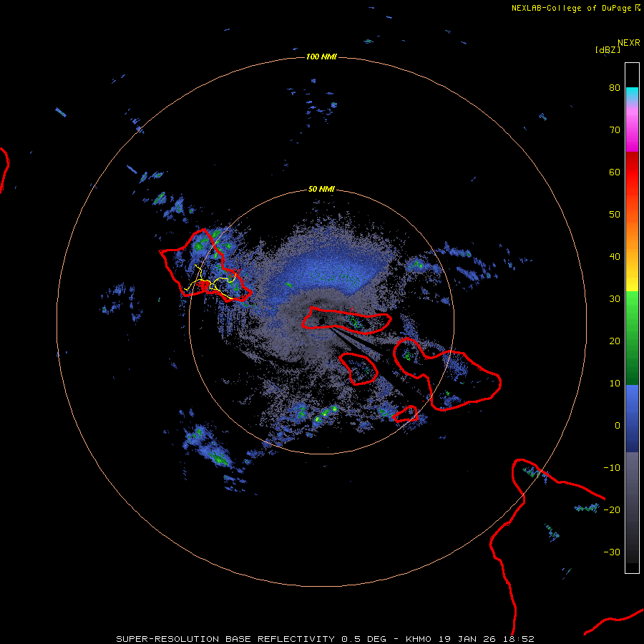
Task: Click the 10 value on the color scale
Action: tap(615, 384)
